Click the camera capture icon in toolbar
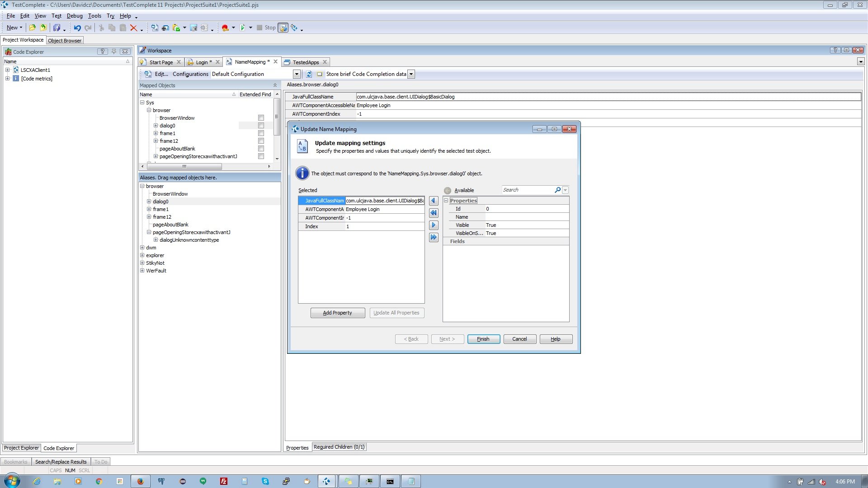Screen dimensions: 868x488 click(193, 28)
